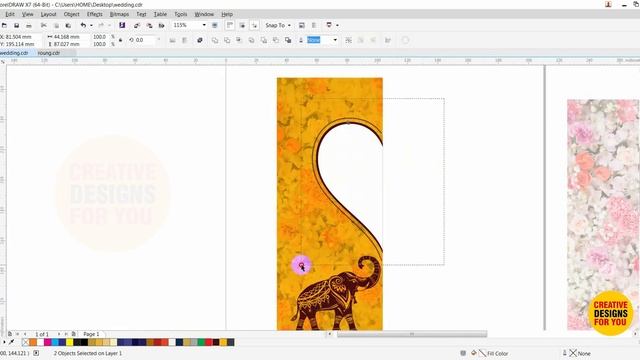Click the Full-screen preview icon
Screen dimensions: 640x360
click(x=215, y=25)
